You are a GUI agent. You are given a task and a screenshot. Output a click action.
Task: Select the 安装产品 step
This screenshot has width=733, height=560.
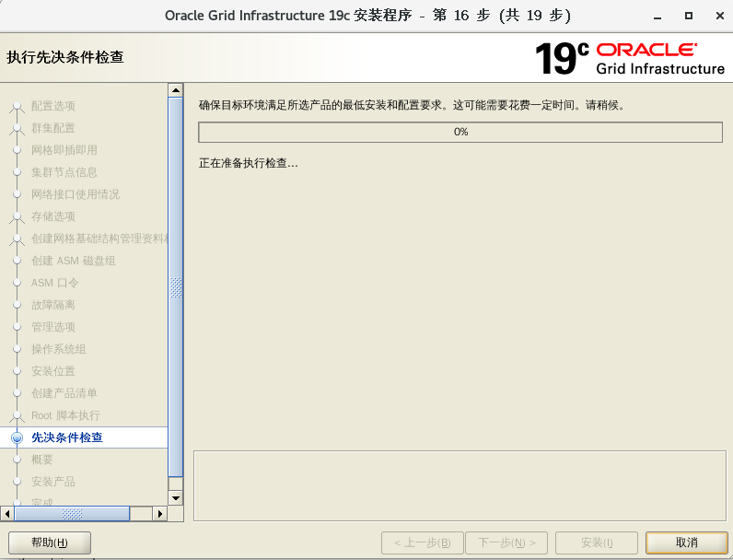point(52,482)
